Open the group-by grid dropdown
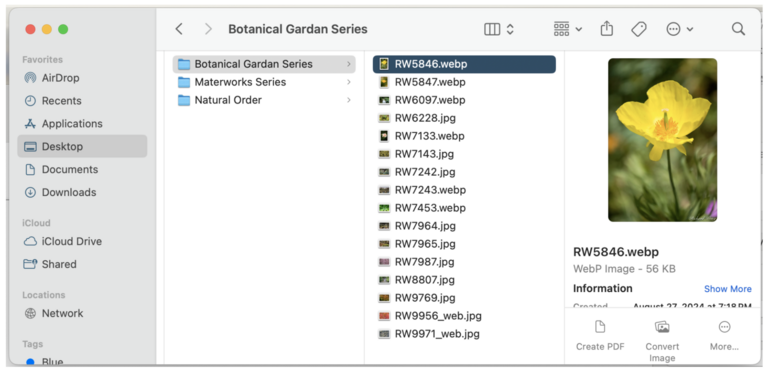 click(x=568, y=29)
